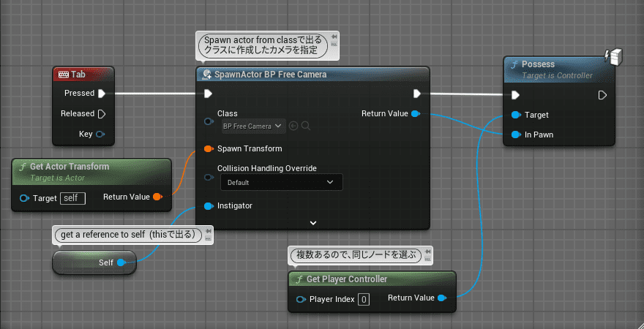Viewport: 644px width, 329px height.
Task: Click the In Pawn pin on Possess node
Action: point(516,134)
